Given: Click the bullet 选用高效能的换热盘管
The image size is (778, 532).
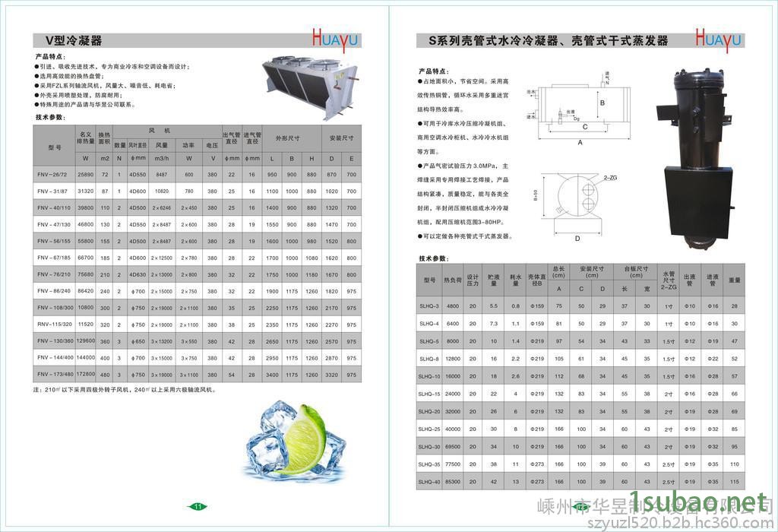Looking at the screenshot, I should pos(69,76).
